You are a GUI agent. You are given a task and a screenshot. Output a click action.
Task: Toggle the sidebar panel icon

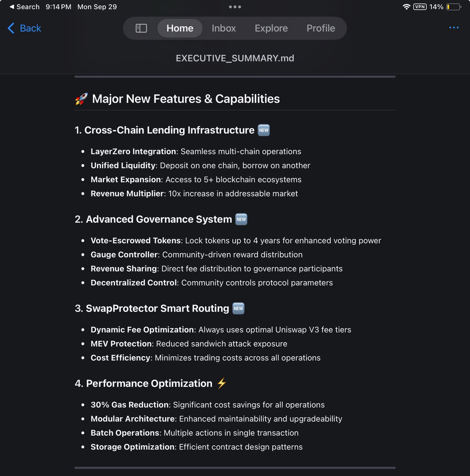(x=141, y=28)
